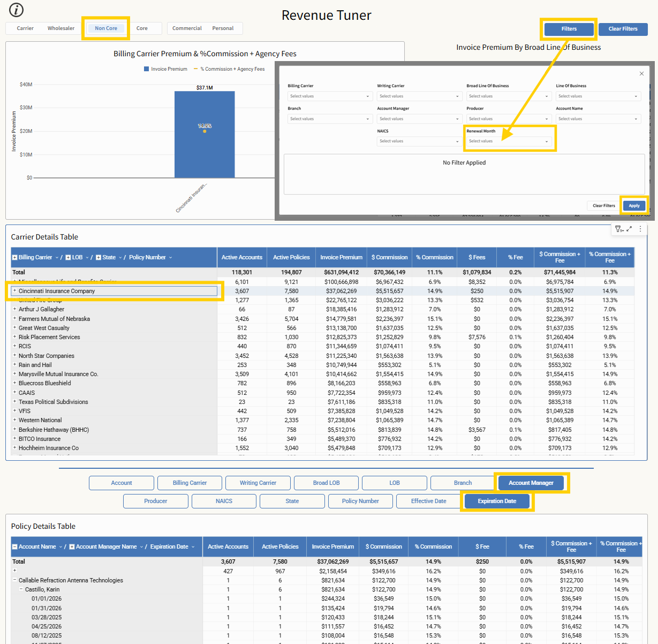Toggle the Wholesaler segment option
Viewport: 658px width, 644px height.
tap(61, 28)
